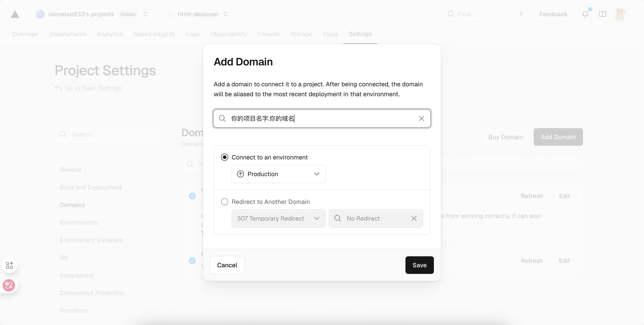Select Connect to an environment radio
The image size is (644, 325).
tap(224, 157)
